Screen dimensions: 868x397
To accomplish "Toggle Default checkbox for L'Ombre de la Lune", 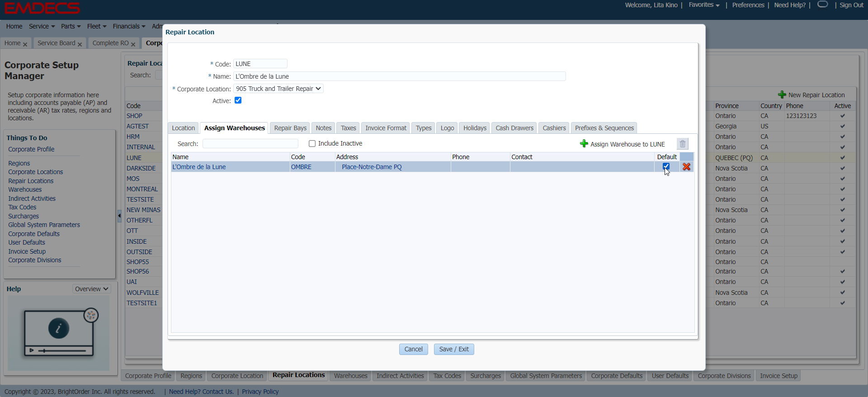I will point(666,166).
